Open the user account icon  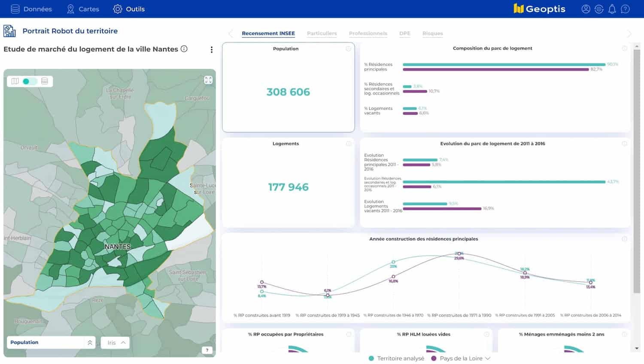click(x=586, y=9)
